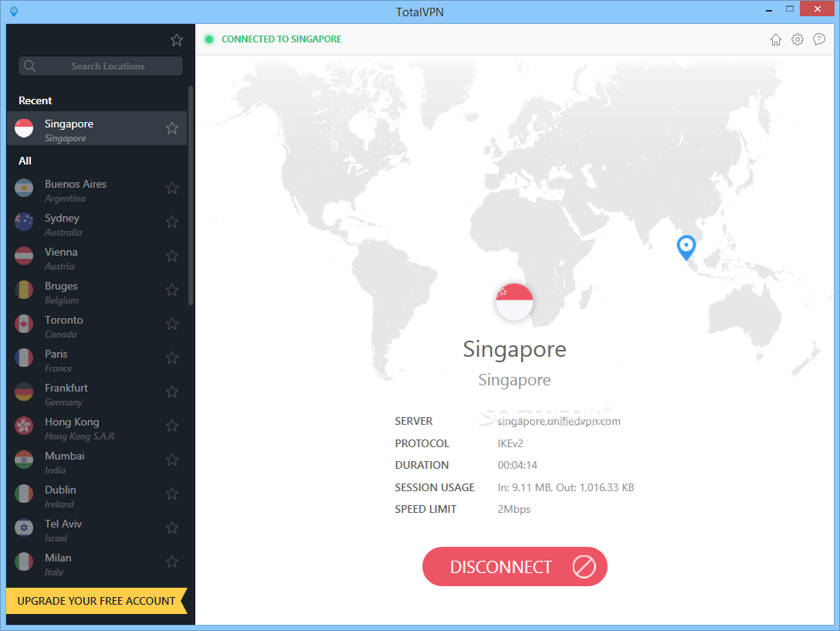
Task: Open the help question icon
Action: [x=819, y=39]
